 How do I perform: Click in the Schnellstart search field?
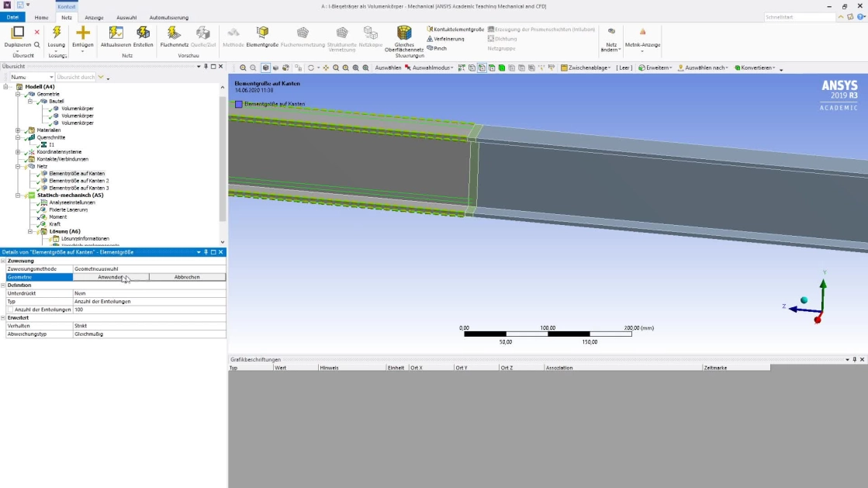800,17
